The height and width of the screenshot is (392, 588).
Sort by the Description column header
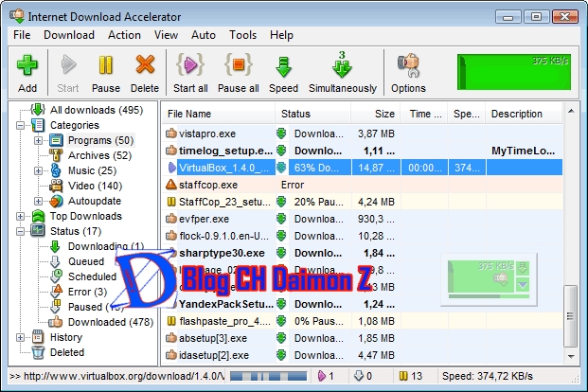525,114
